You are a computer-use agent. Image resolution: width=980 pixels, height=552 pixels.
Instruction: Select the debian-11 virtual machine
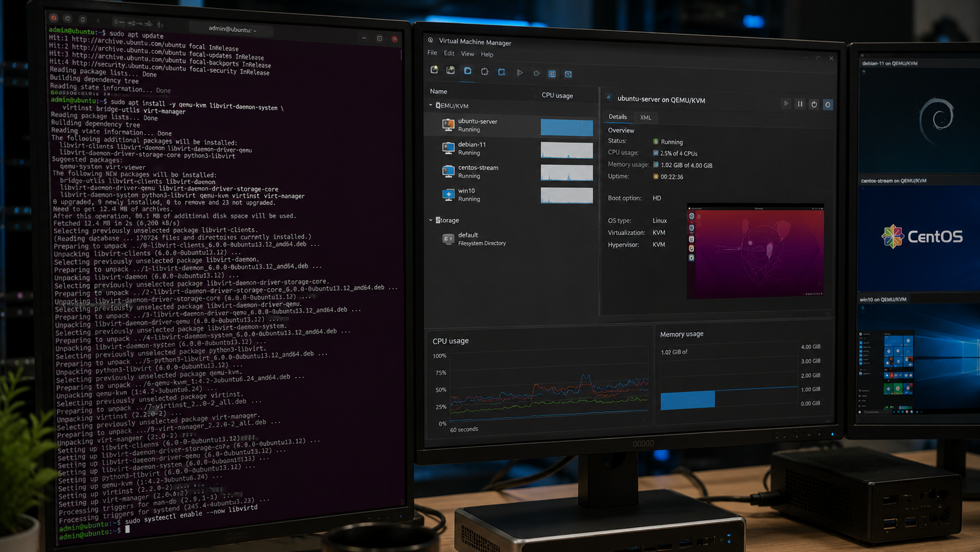click(510, 148)
